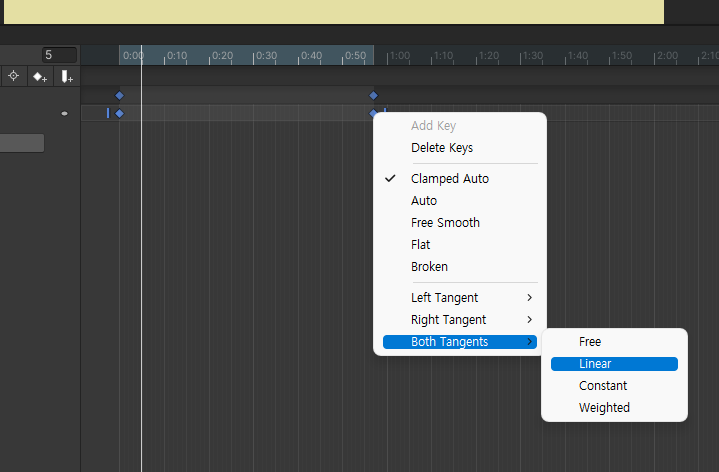The image size is (719, 472).
Task: Select the top-row keyframe diamond near 0:55
Action: pos(374,96)
